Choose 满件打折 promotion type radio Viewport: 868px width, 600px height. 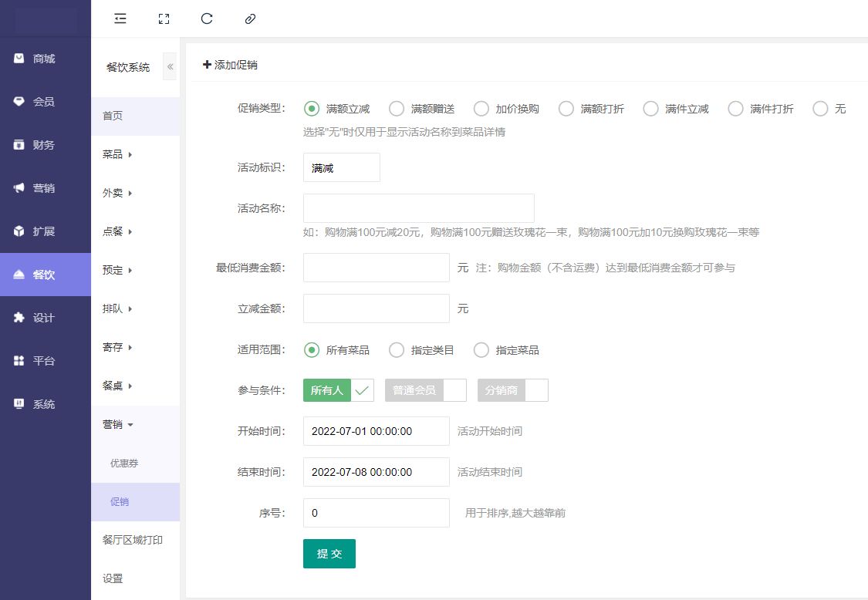(736, 109)
